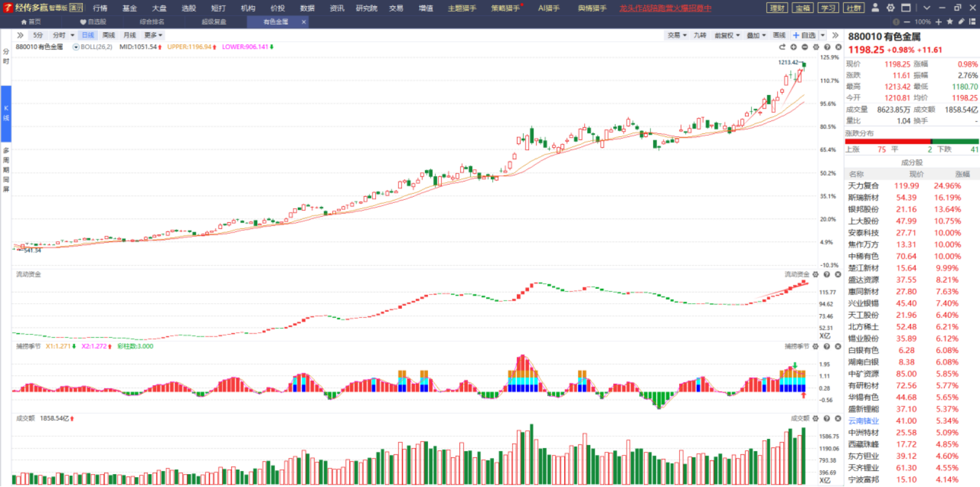This screenshot has height=487, width=980.
Task: Open help icon for 成交额 panel
Action: (827, 418)
